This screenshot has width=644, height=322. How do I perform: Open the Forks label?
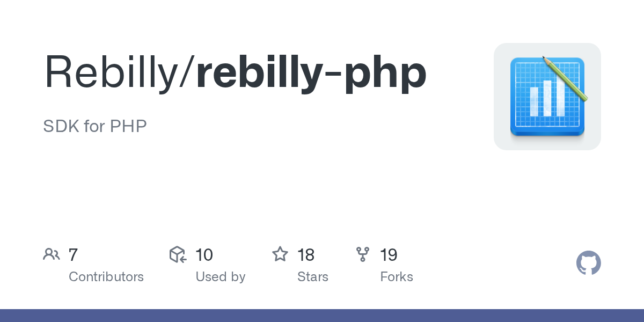[x=397, y=277]
